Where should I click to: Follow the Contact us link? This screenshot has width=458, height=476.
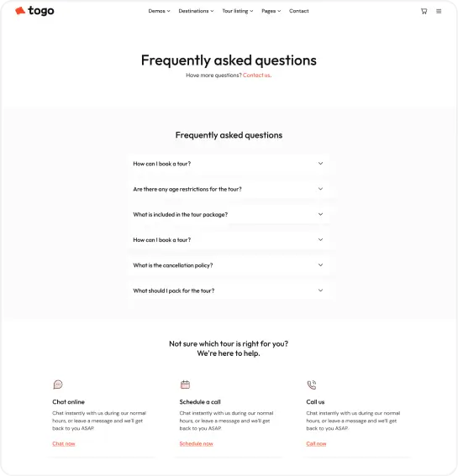tap(257, 75)
